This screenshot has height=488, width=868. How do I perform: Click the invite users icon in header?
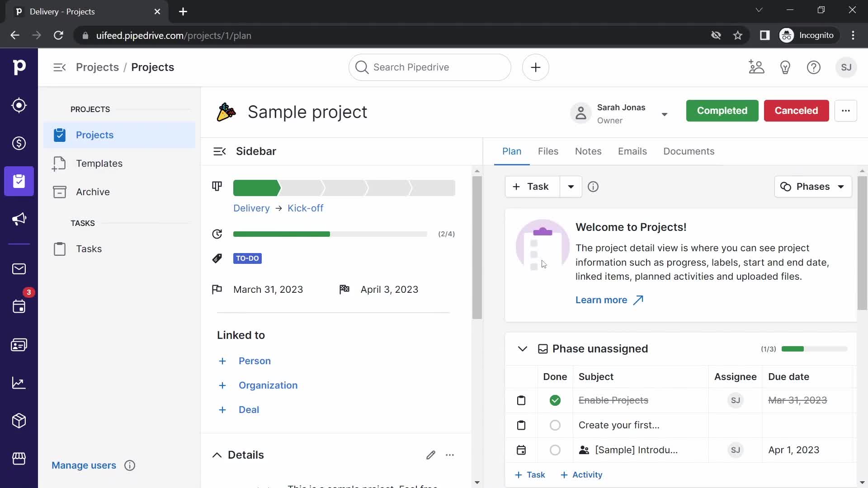(x=756, y=67)
